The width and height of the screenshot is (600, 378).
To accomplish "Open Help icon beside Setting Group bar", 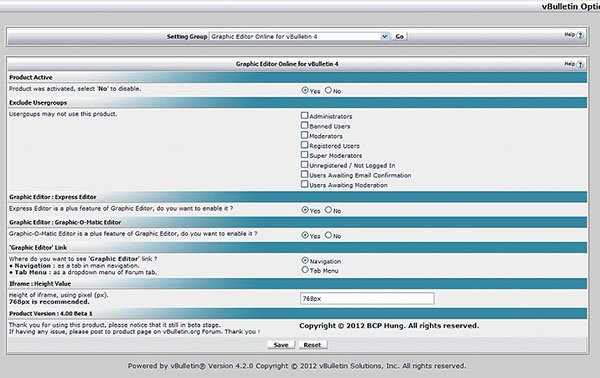I will click(x=580, y=35).
